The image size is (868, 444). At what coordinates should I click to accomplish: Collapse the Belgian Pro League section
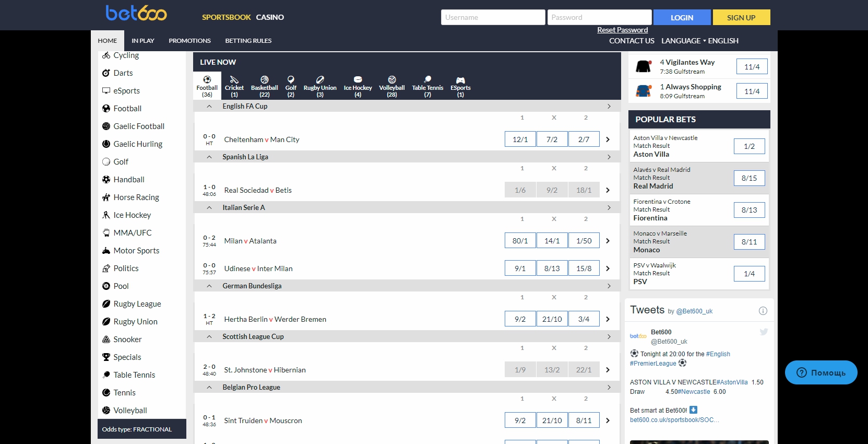pos(209,387)
